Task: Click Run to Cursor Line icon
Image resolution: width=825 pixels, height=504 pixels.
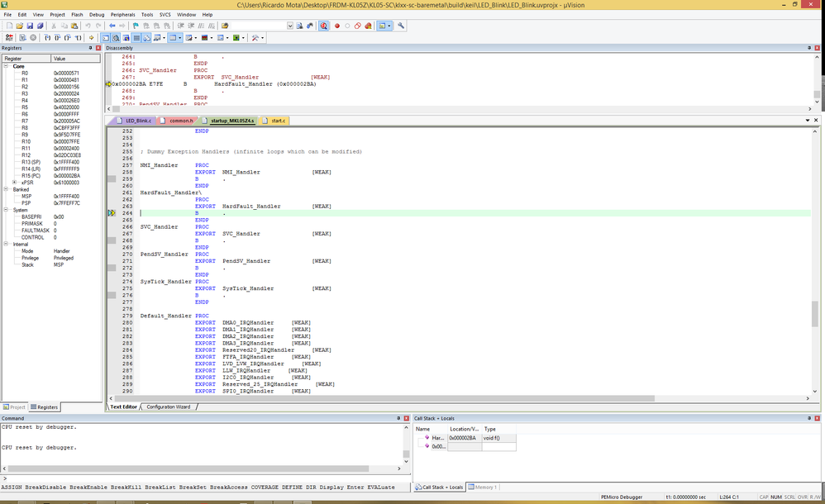Action: click(78, 38)
